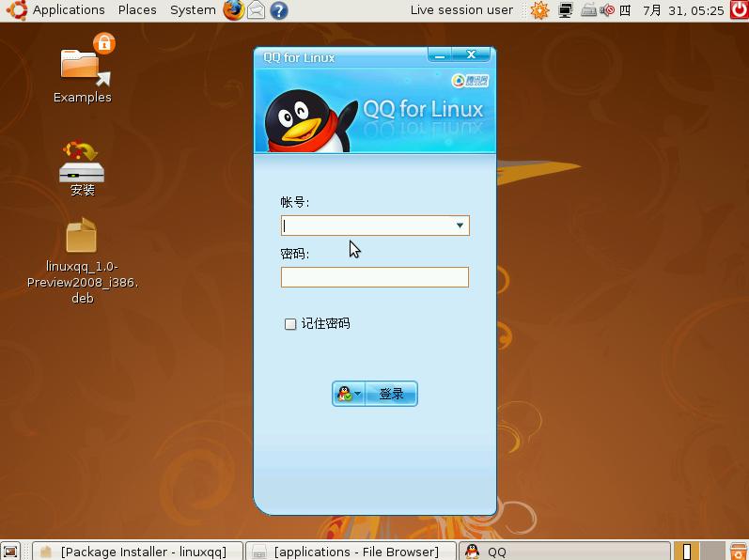Switch to Package Installer taskbar window

point(134,552)
